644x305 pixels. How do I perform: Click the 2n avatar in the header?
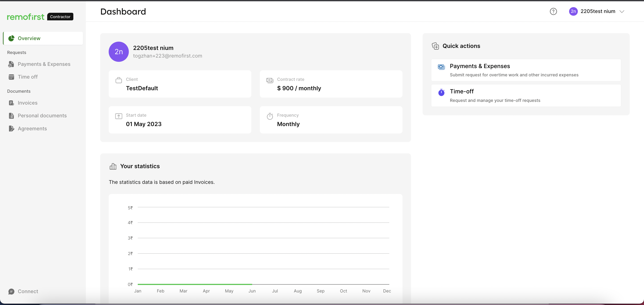tap(573, 11)
